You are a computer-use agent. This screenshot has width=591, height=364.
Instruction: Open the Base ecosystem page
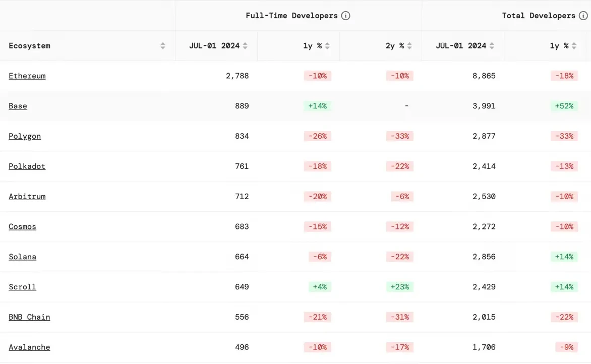18,106
